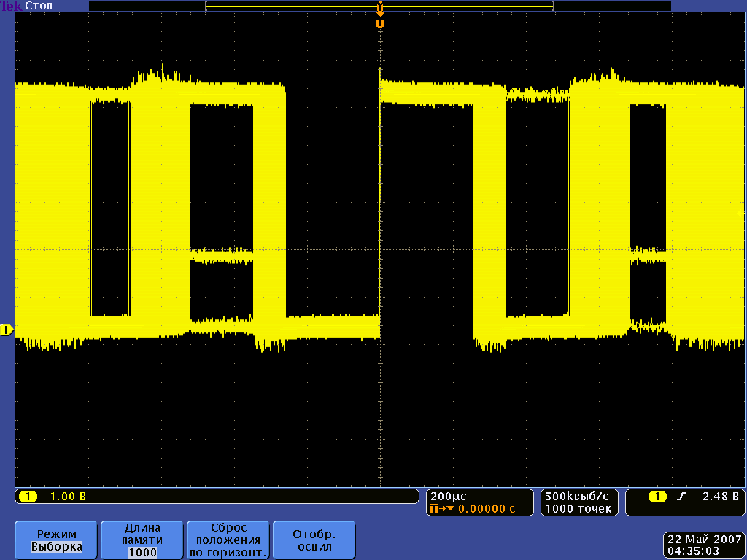Image resolution: width=747 pixels, height=560 pixels.
Task: Click the 0.00000 с trigger delay value
Action: [x=483, y=509]
